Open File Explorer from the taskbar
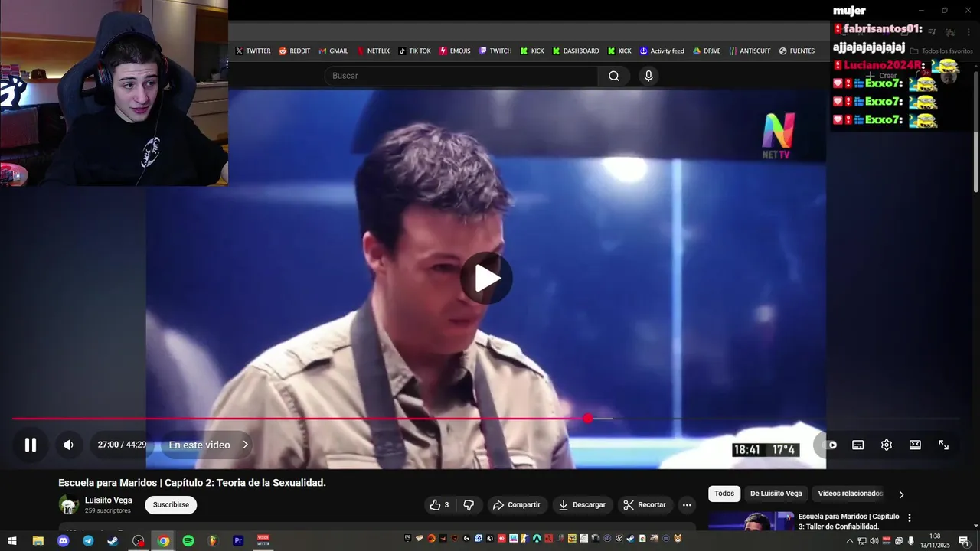 pos(38,541)
